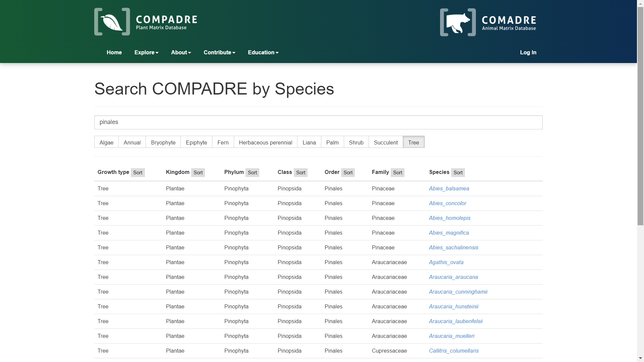
Task: Sort table by Species column
Action: point(458,173)
